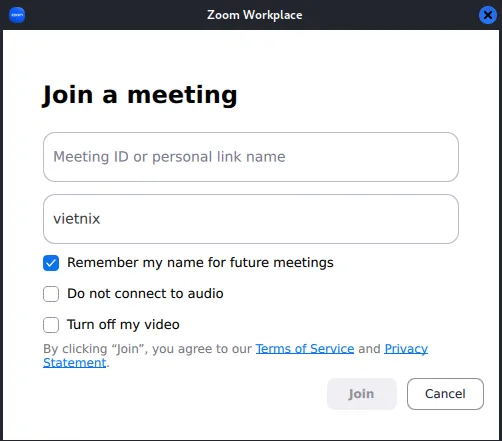Click the Turn off my video label

[x=123, y=325]
